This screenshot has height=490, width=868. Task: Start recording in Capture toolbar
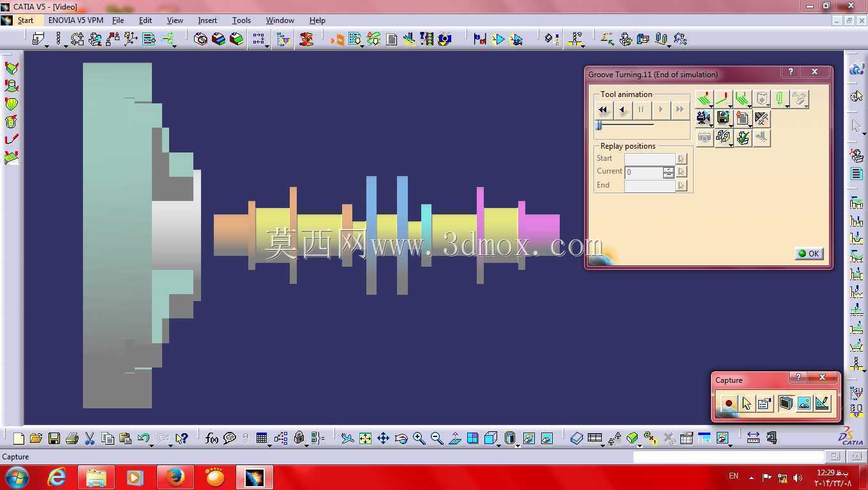click(x=728, y=403)
